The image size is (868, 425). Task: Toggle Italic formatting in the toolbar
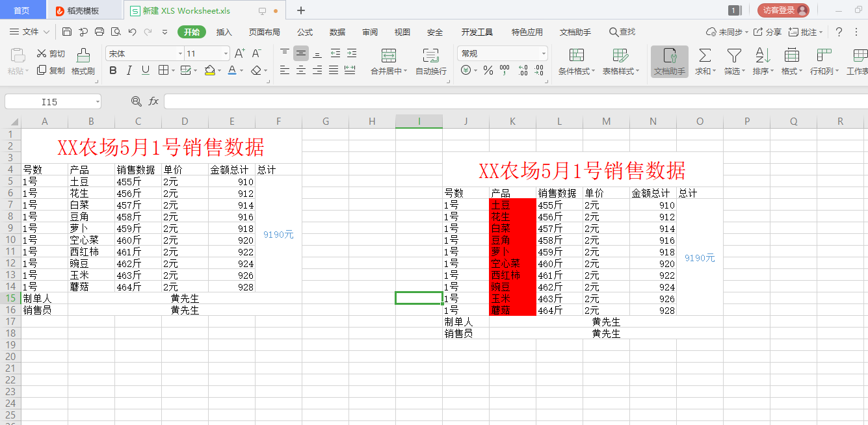tap(128, 70)
